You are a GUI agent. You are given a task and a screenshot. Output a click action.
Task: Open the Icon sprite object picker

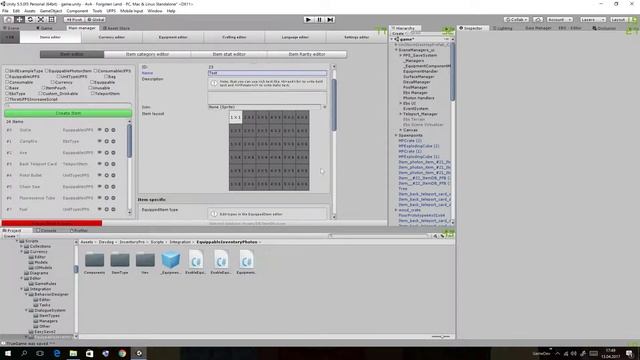[x=324, y=107]
